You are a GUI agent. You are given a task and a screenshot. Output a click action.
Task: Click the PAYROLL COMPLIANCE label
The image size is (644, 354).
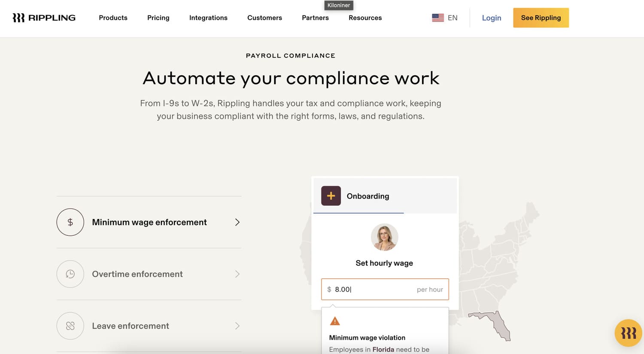[x=291, y=55]
